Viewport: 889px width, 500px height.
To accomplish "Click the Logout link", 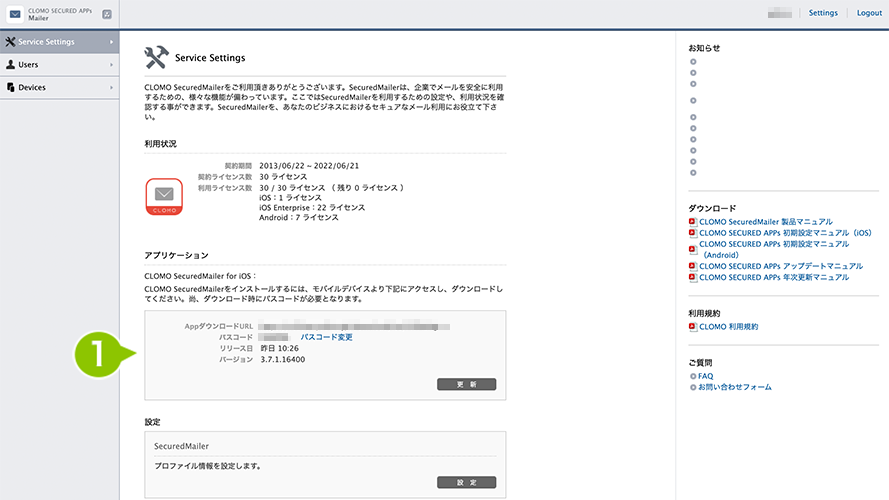I will pos(869,12).
